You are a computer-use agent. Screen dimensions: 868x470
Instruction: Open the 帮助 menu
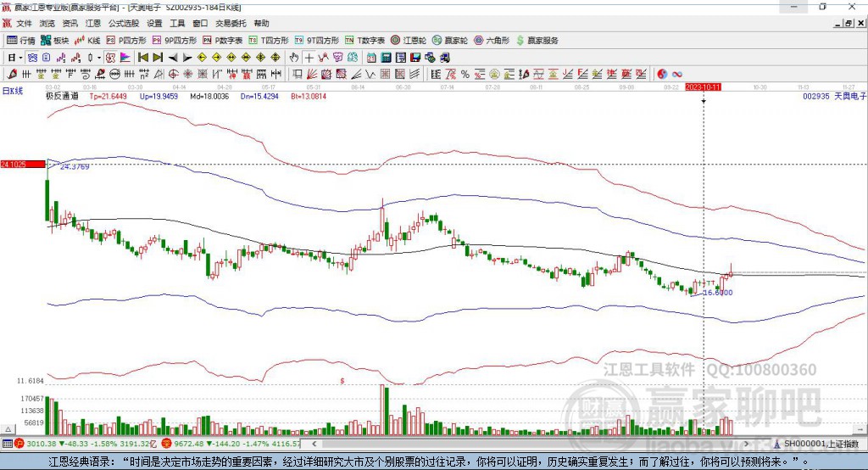point(261,23)
